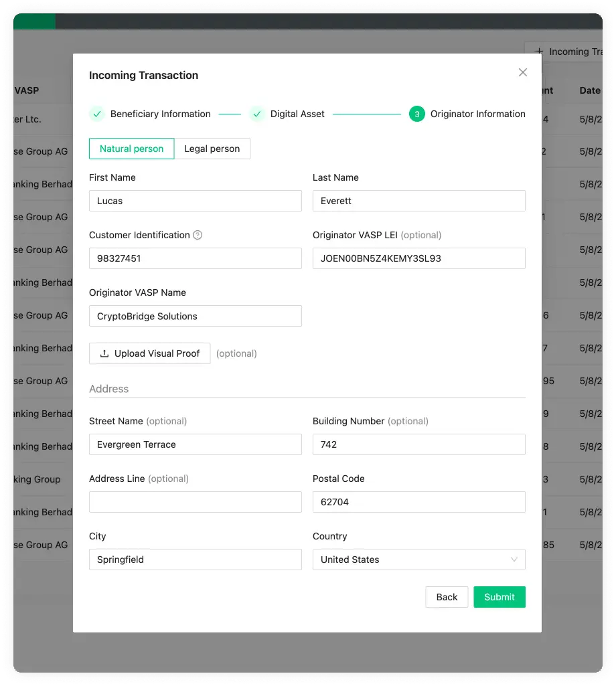Go back to the Digital Asset step
Screen dimensions: 616x686
[x=446, y=597]
